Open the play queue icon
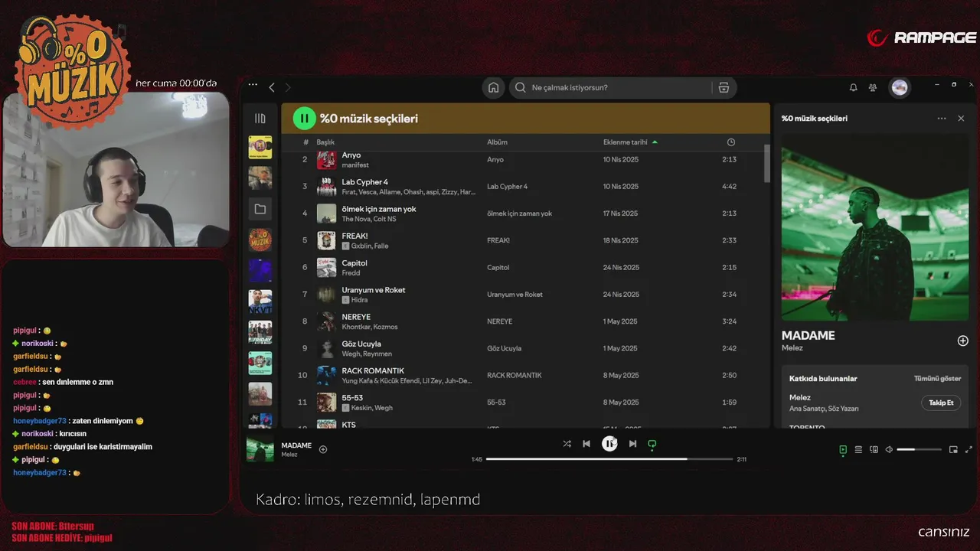 [858, 450]
